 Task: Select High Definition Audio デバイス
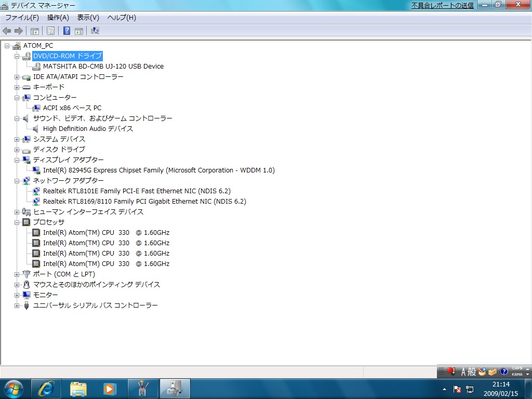click(x=88, y=129)
